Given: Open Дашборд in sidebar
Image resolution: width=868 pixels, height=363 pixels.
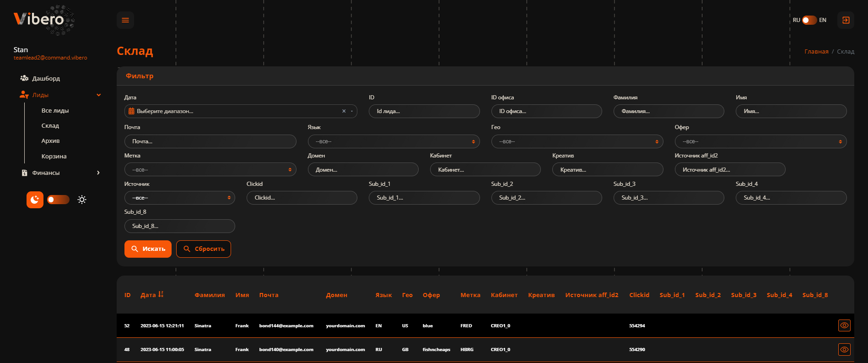Looking at the screenshot, I should pyautogui.click(x=46, y=78).
